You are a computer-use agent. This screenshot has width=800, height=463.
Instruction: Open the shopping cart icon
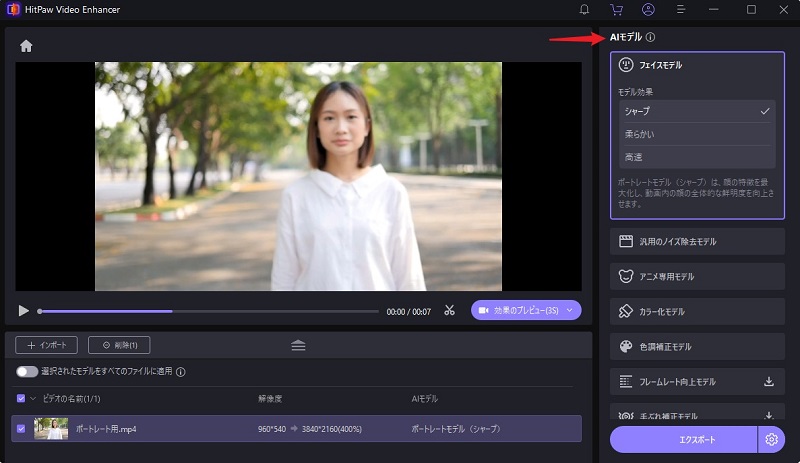(x=616, y=10)
